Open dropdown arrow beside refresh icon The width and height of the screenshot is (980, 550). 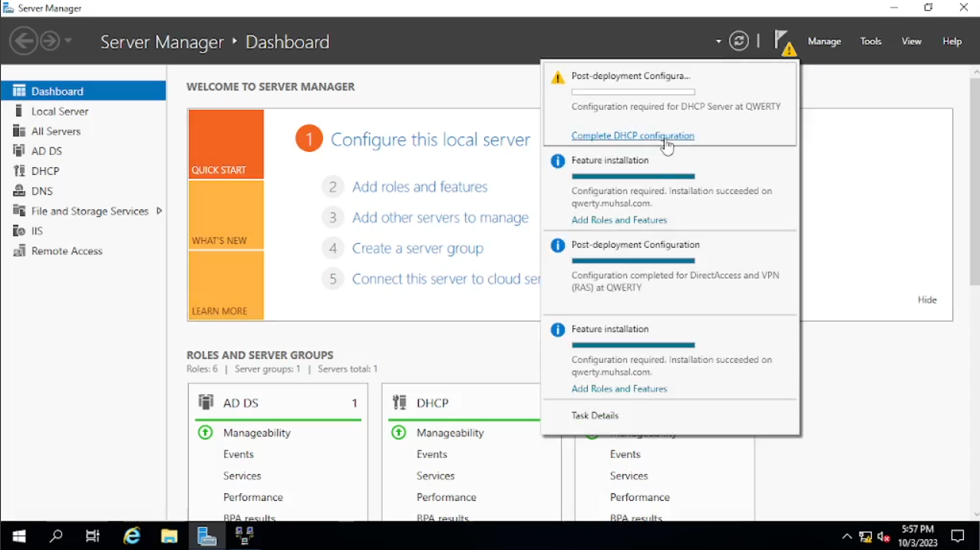coord(718,41)
